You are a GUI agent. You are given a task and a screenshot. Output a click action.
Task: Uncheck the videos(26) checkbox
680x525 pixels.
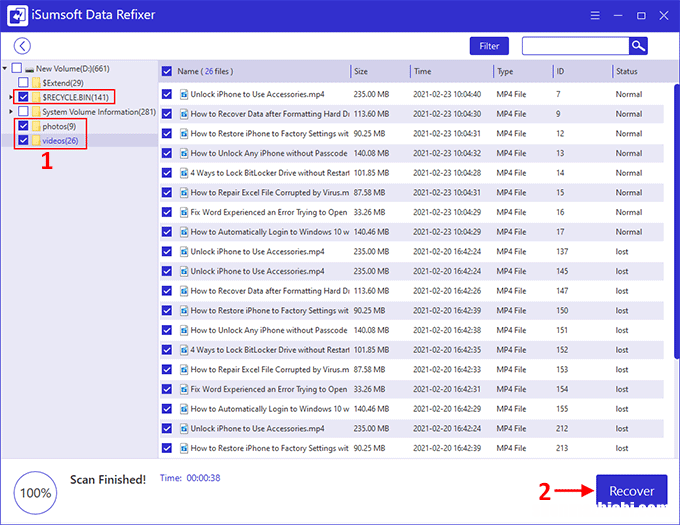click(23, 140)
